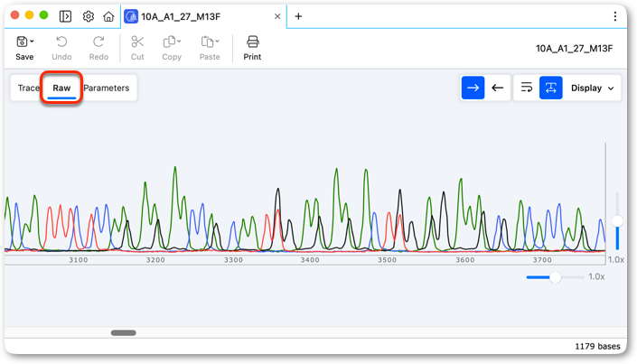Screen dimensions: 637x364
Task: Toggle reverse strand left arrow
Action: pyautogui.click(x=497, y=88)
